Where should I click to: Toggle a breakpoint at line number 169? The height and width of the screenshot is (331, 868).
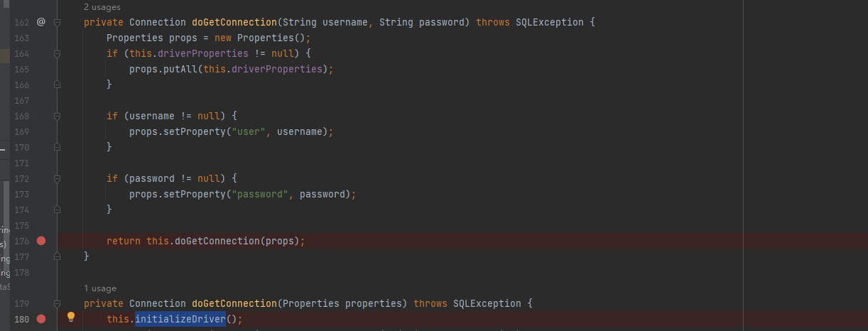pyautogui.click(x=21, y=131)
